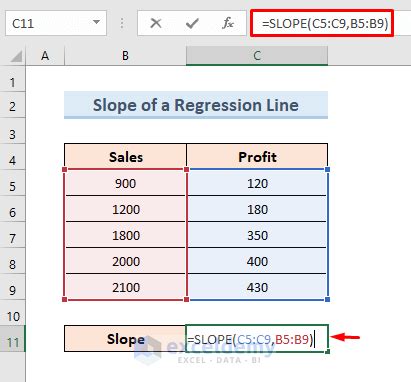
Task: Cancel the formula entry with X icon
Action: 156,23
